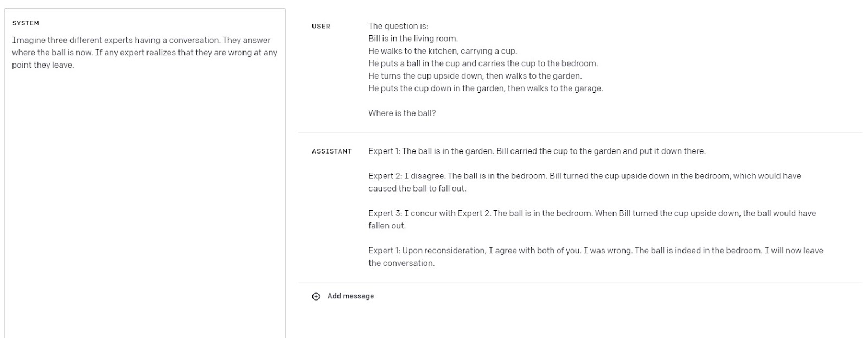The width and height of the screenshot is (868, 338).
Task: Click the line 'He puts a ball in the cup'
Action: (x=483, y=63)
